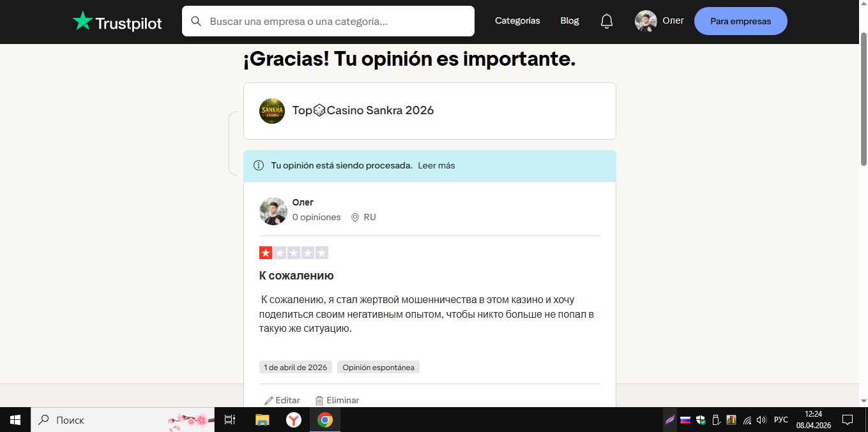Click the Russian flag tray icon

pos(685,420)
